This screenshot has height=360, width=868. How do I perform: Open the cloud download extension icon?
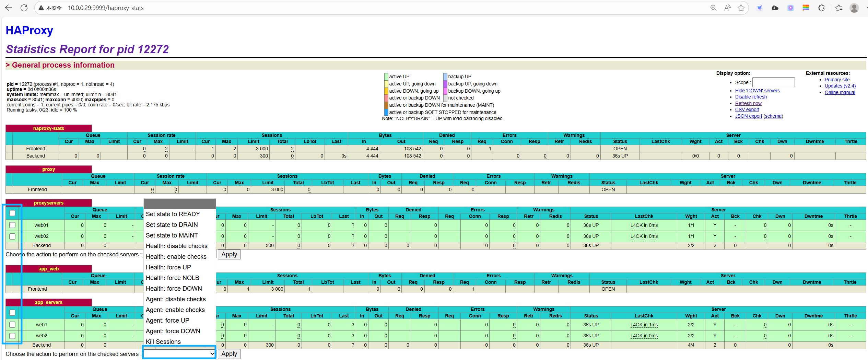775,8
